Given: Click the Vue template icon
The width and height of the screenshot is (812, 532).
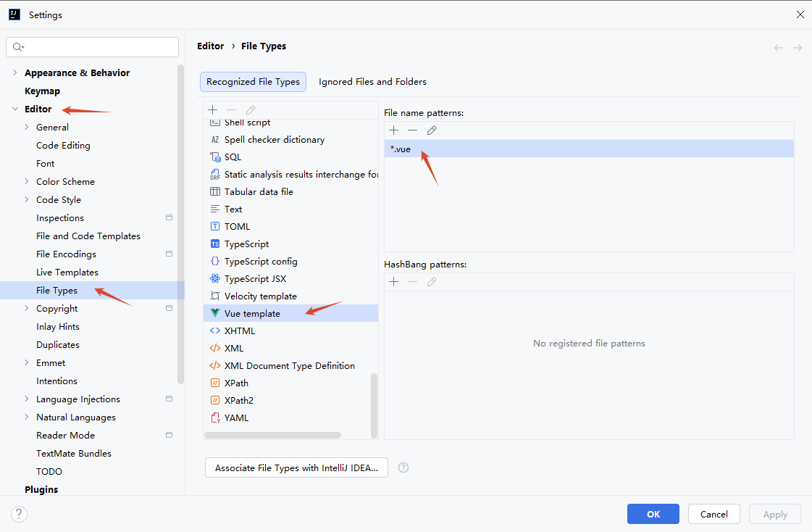Looking at the screenshot, I should (215, 313).
